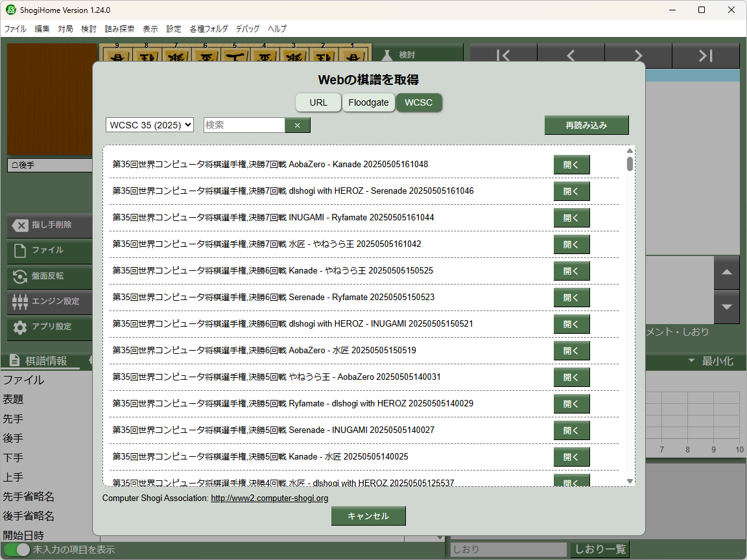Viewport: 747px width, 560px height.
Task: Click the delete move (指し手削除) icon
Action: 20,226
